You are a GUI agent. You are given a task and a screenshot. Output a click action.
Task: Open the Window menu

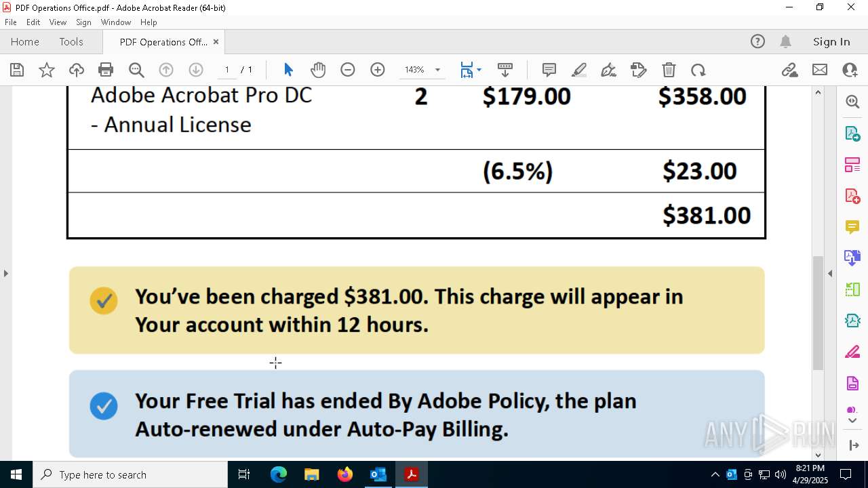116,22
